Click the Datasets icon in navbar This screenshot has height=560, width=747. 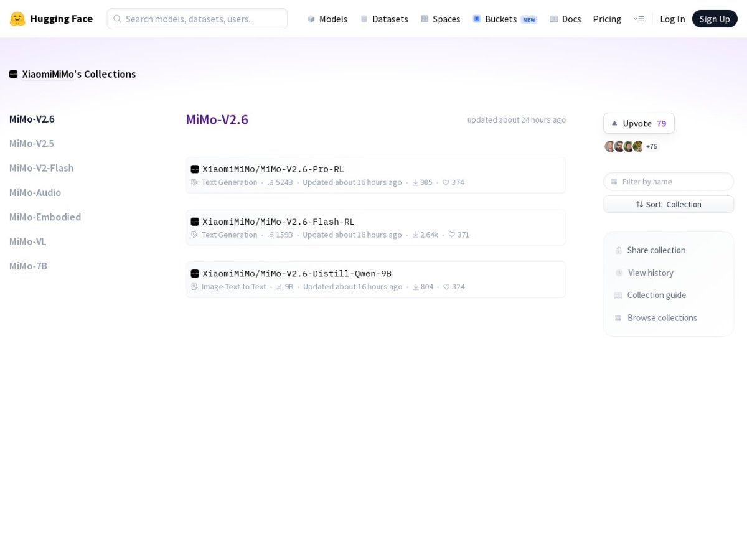[364, 19]
